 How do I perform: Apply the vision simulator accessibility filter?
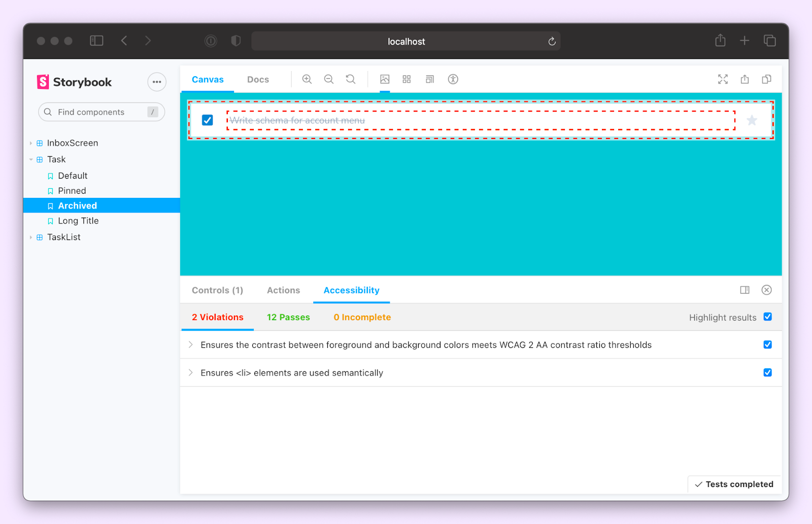click(453, 79)
